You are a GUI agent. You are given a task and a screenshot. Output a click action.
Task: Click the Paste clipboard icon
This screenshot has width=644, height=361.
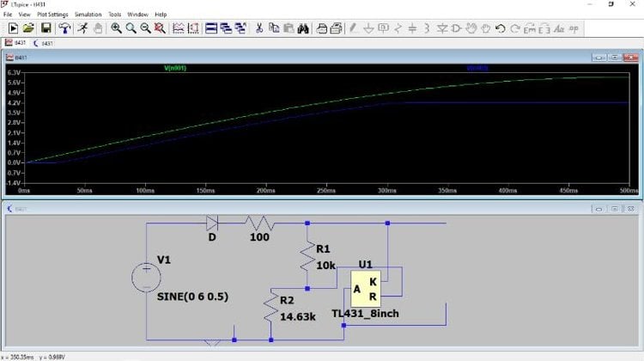(289, 28)
